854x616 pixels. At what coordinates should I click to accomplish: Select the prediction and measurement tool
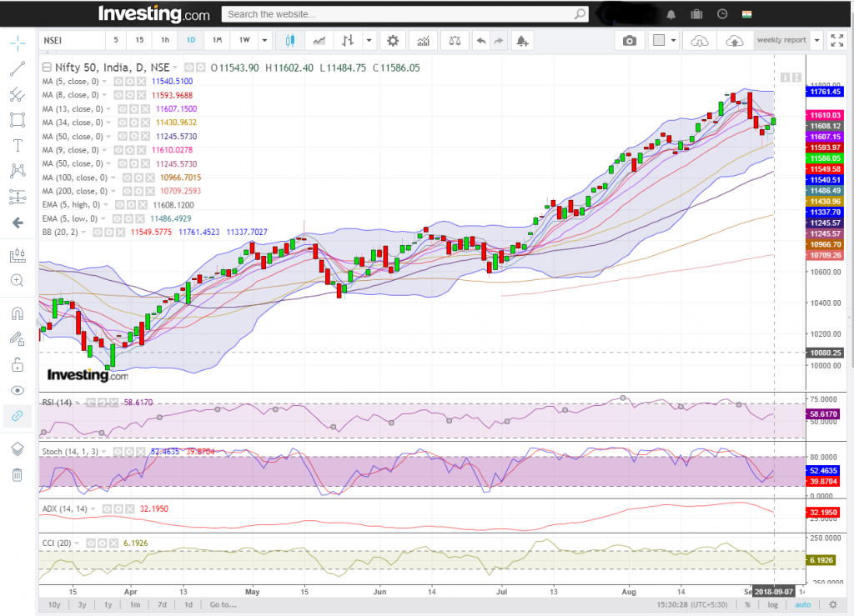pos(18,197)
